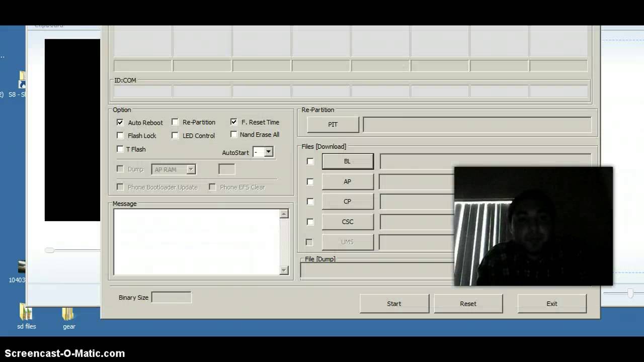Tick the checkbox beside AP file

310,182
